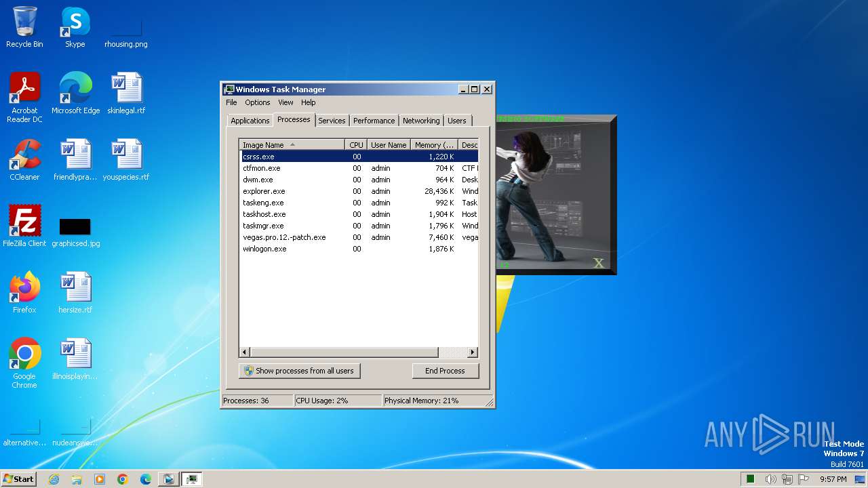Open Acrobat Reader DC shortcut
The width and height of the screenshot is (868, 488).
point(24,97)
